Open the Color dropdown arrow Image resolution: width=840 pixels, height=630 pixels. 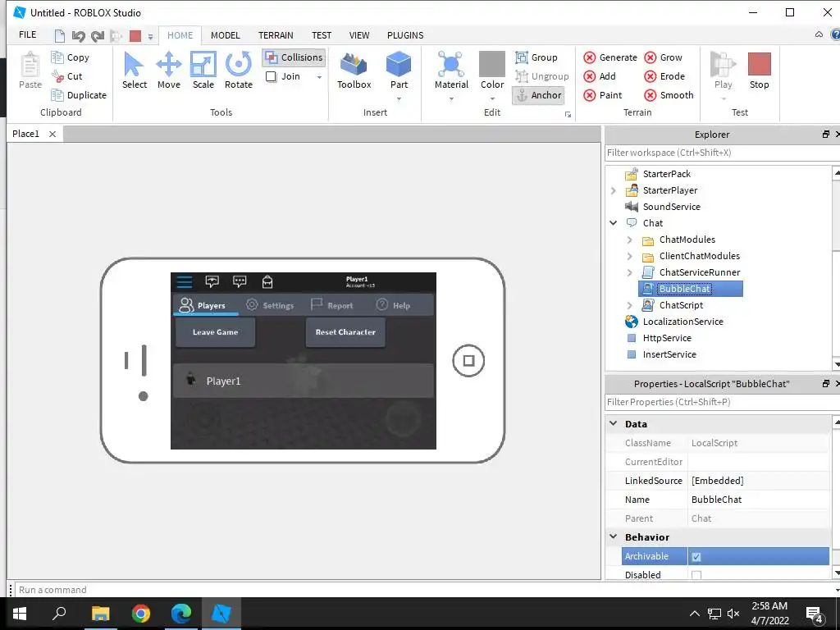point(492,98)
